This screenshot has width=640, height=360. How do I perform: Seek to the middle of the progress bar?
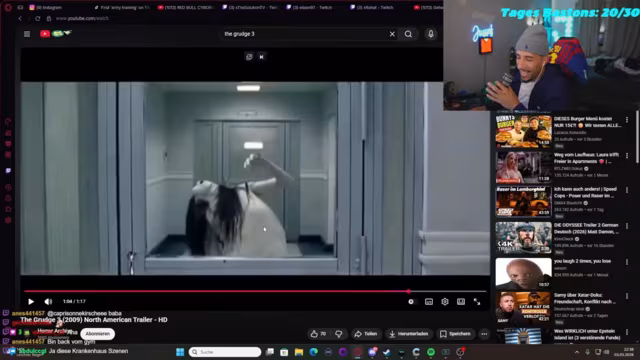click(x=255, y=291)
